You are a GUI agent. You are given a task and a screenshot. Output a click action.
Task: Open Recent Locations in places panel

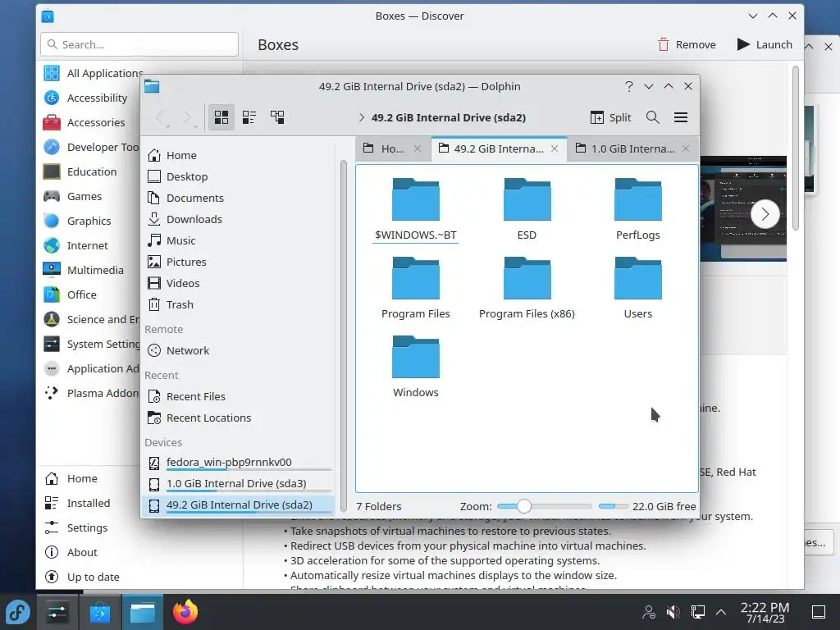[240, 418]
